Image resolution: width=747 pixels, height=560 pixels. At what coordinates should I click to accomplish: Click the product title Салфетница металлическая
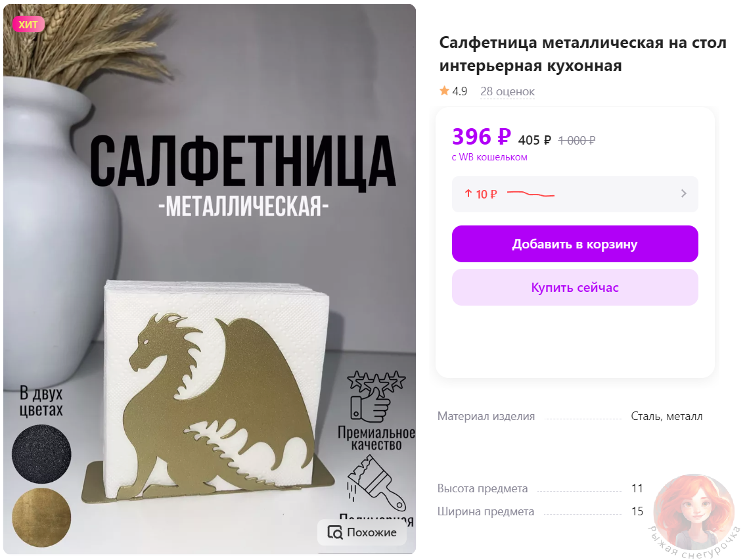pos(583,54)
